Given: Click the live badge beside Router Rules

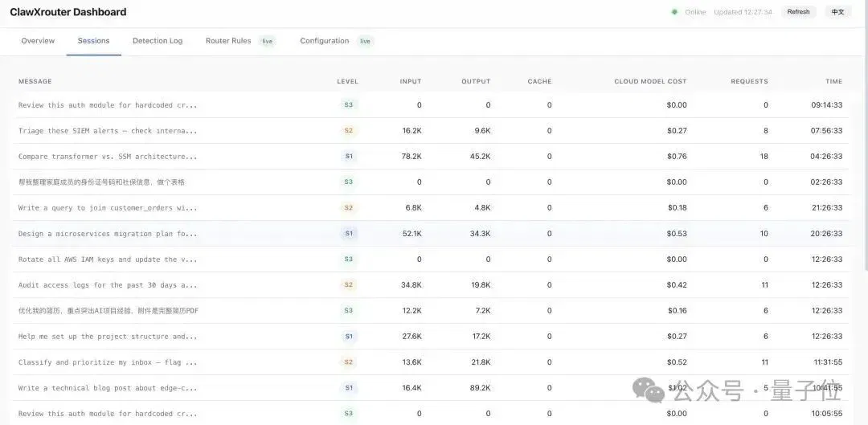Looking at the screenshot, I should click(x=268, y=41).
